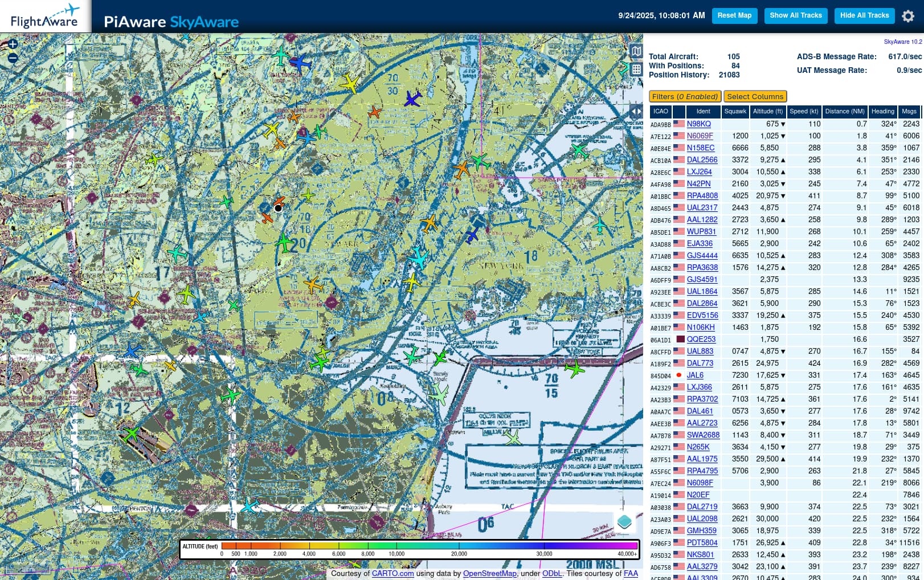
Task: Click the US flag beside NKS801
Action: (x=678, y=554)
